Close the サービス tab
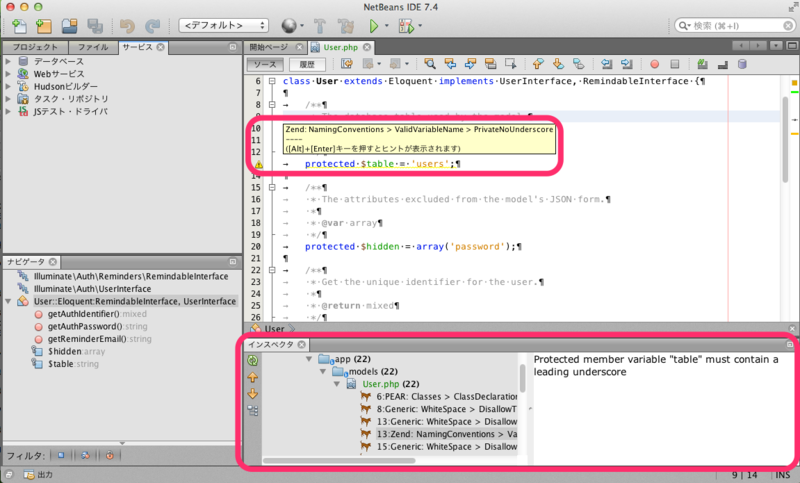The height and width of the screenshot is (483, 800). click(161, 47)
